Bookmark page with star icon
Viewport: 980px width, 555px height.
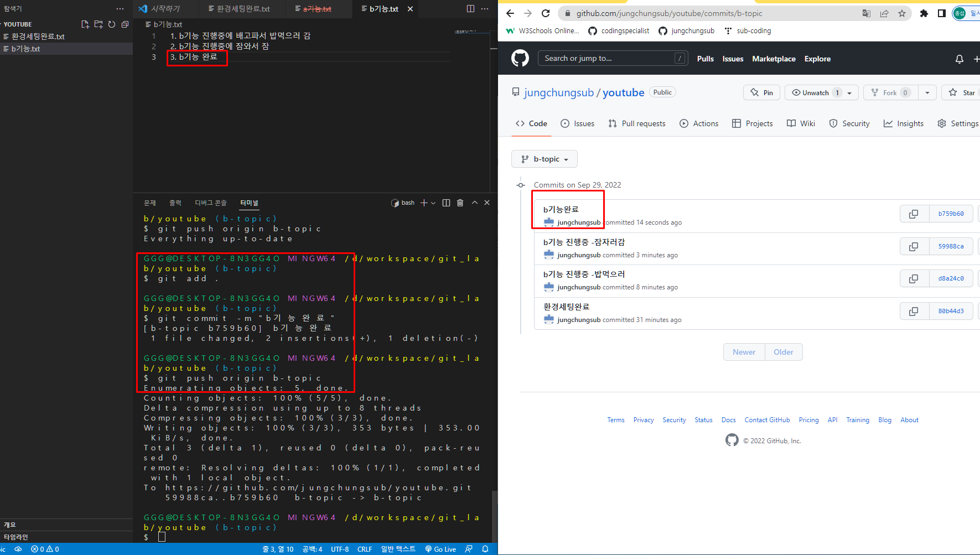(x=902, y=13)
